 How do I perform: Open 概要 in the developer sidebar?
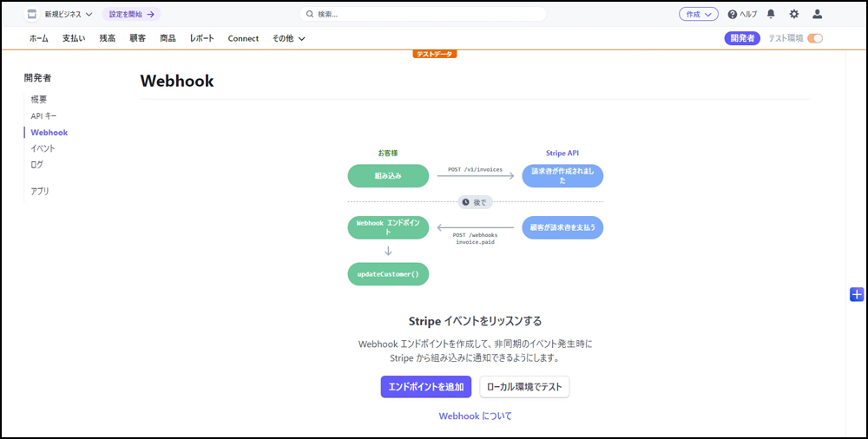click(39, 100)
